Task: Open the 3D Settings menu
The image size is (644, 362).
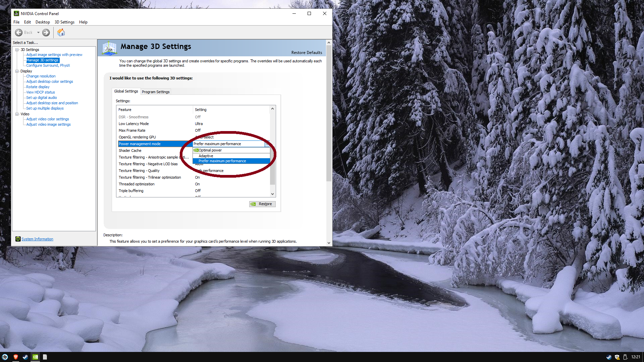Action: 64,22
